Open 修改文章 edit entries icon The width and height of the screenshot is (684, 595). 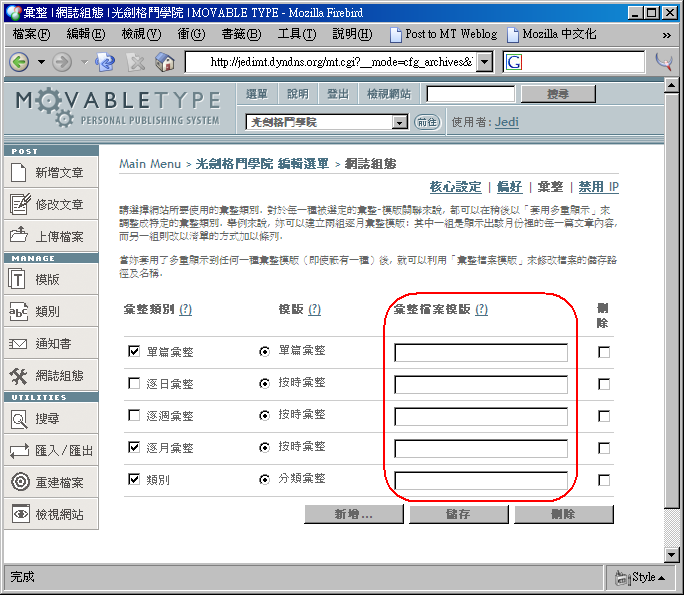20,204
